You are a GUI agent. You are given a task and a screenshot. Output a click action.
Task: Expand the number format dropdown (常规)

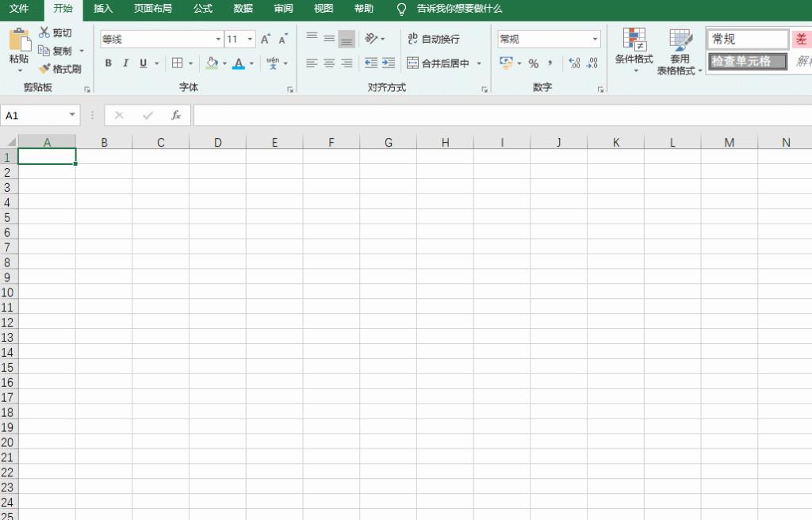[x=596, y=39]
